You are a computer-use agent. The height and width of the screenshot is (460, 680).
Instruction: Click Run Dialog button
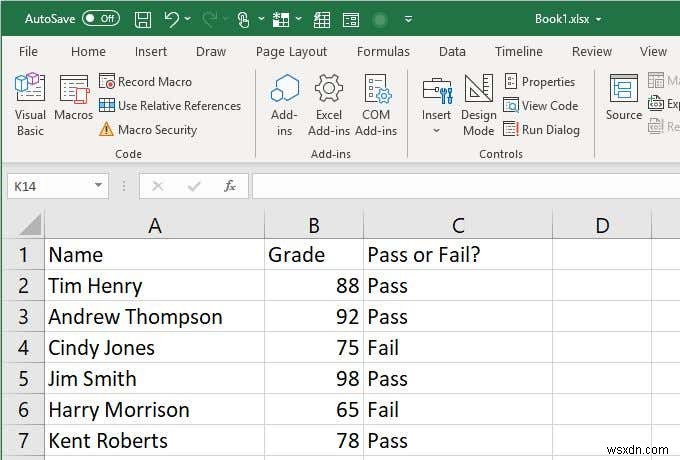(542, 129)
